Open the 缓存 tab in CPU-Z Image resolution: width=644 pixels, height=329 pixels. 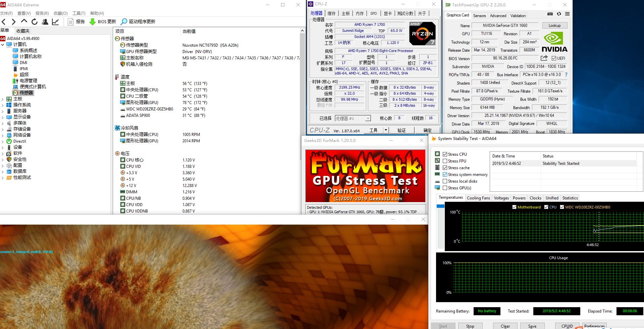[331, 13]
